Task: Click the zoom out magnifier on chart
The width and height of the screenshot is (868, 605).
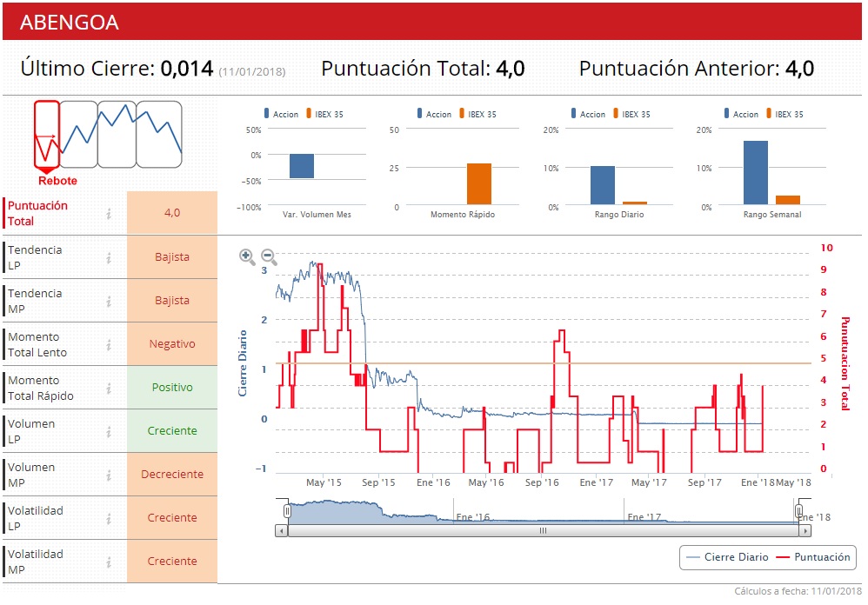Action: pos(270,256)
